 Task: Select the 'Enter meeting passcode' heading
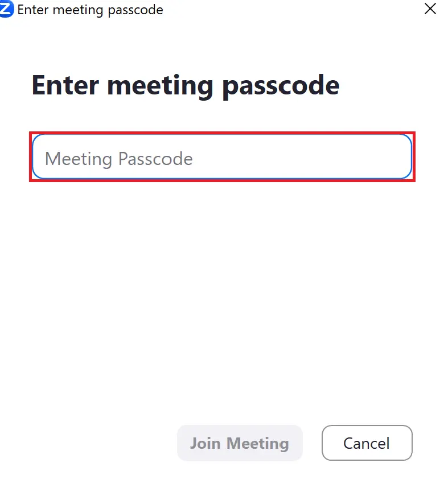click(186, 86)
